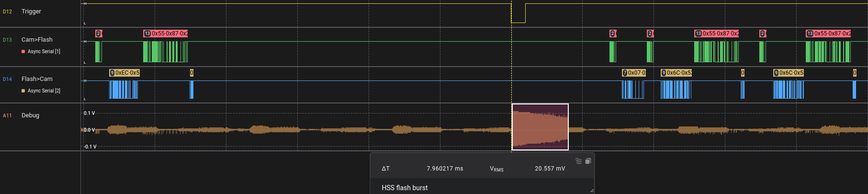
Task: Select the Cam>Flash channel label
Action: (x=37, y=39)
